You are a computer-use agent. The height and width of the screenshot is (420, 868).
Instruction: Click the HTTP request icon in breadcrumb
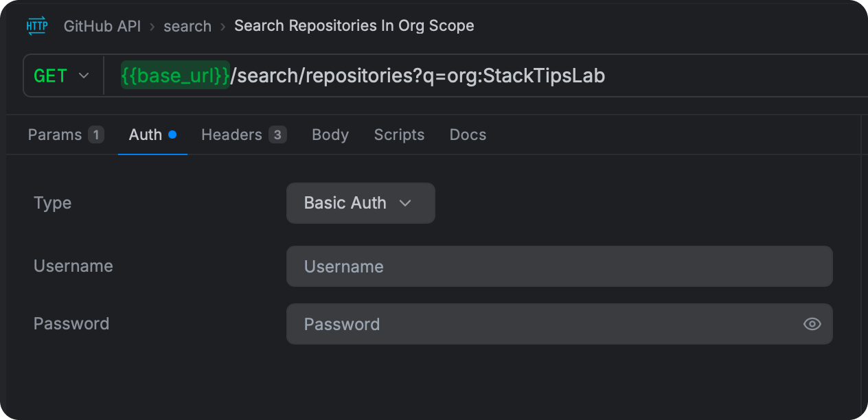pos(36,26)
